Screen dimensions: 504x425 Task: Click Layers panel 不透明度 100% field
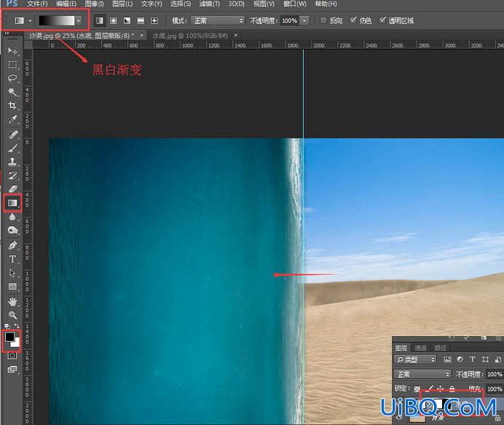click(494, 374)
